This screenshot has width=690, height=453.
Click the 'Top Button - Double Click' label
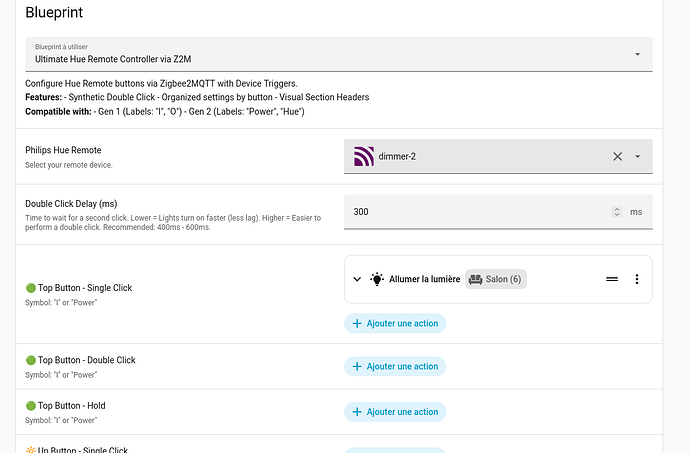(x=81, y=360)
